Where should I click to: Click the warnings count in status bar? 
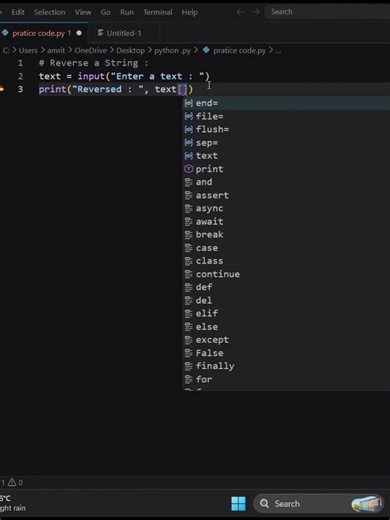[15, 482]
